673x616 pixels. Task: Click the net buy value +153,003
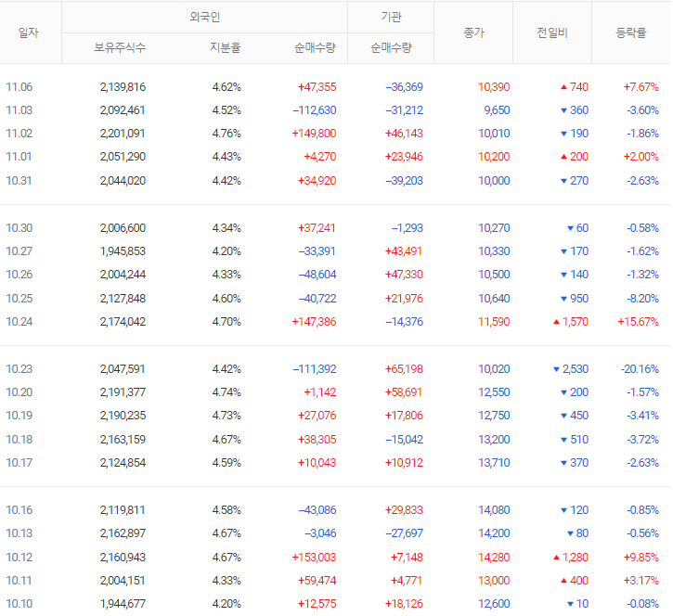pos(314,557)
